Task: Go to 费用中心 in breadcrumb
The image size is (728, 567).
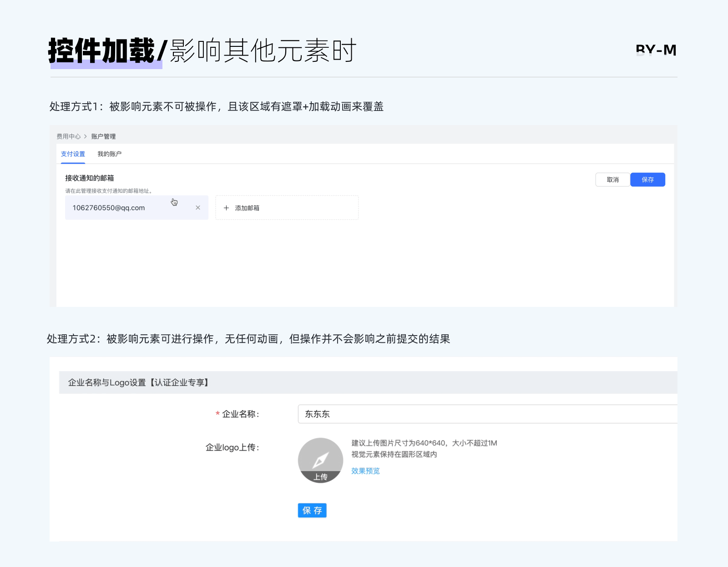Action: coord(69,136)
